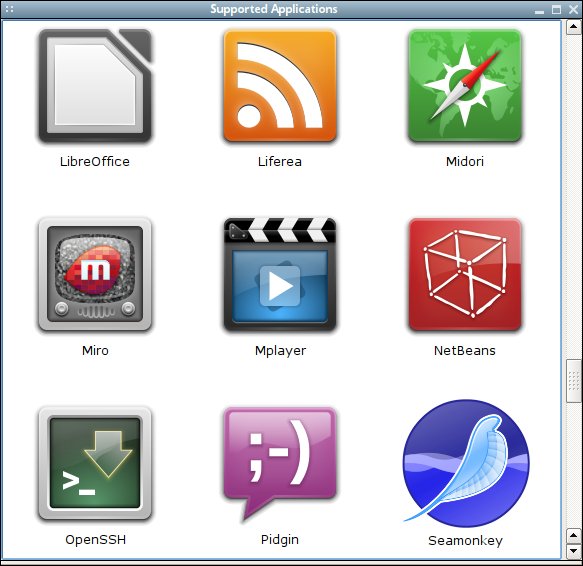Click the LibreOffice text label

(x=95, y=162)
